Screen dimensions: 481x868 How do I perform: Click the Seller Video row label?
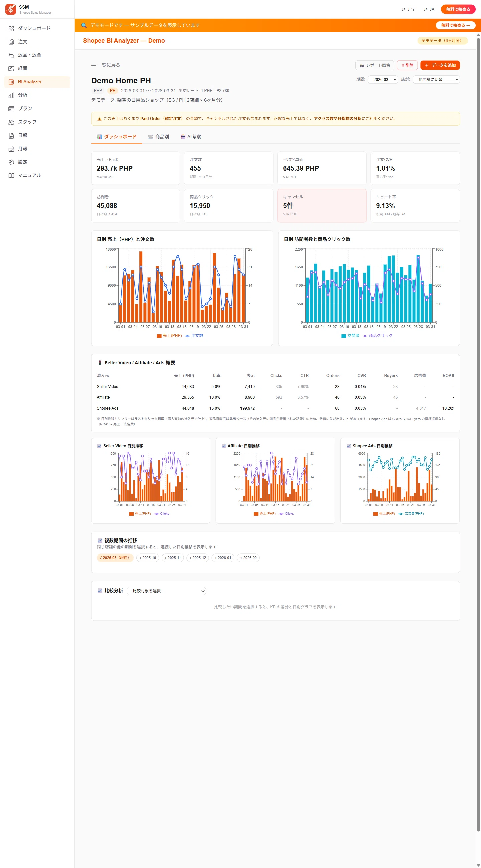tap(107, 387)
